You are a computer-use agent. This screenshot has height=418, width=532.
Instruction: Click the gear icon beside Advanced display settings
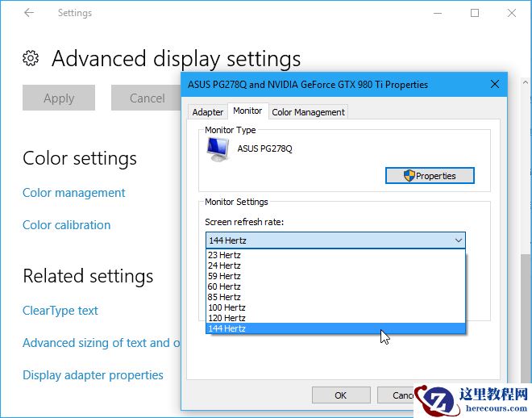click(x=31, y=58)
